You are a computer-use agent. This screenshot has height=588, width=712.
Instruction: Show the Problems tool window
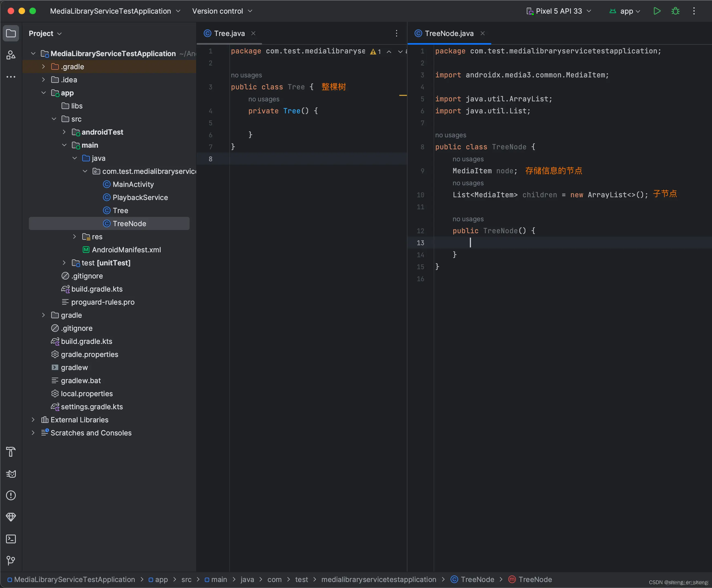pos(11,495)
